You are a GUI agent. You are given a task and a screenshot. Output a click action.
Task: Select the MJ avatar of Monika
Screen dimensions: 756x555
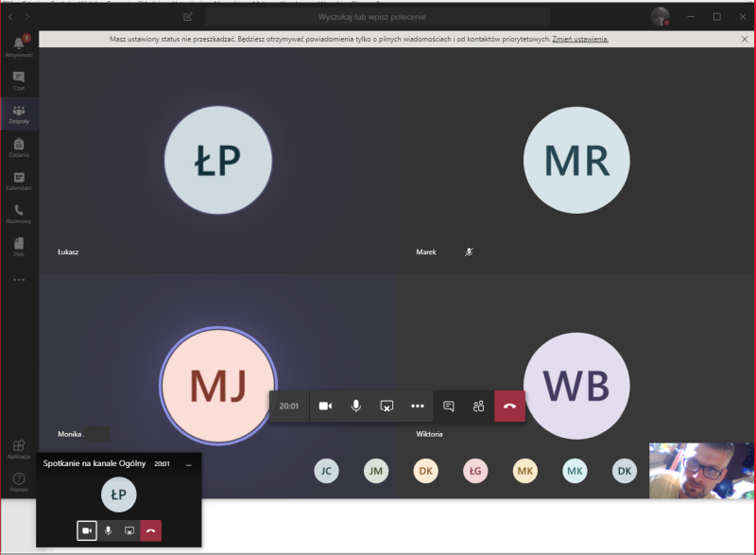tap(218, 386)
